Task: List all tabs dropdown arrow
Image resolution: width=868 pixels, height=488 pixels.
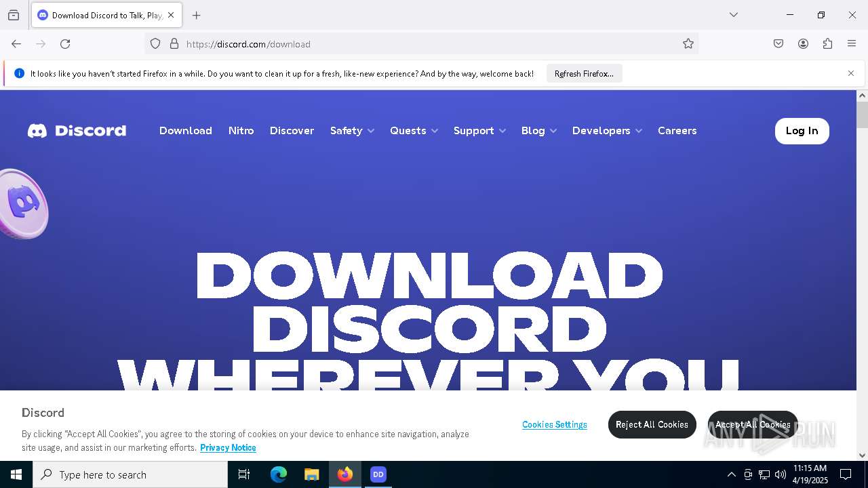Action: coord(734,15)
